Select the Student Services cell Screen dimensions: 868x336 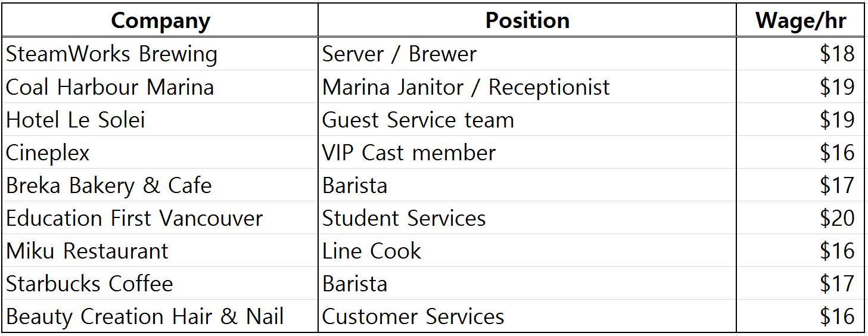point(527,218)
